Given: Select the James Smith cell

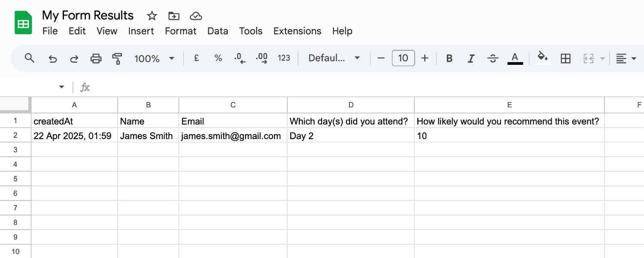Looking at the screenshot, I should click(148, 136).
